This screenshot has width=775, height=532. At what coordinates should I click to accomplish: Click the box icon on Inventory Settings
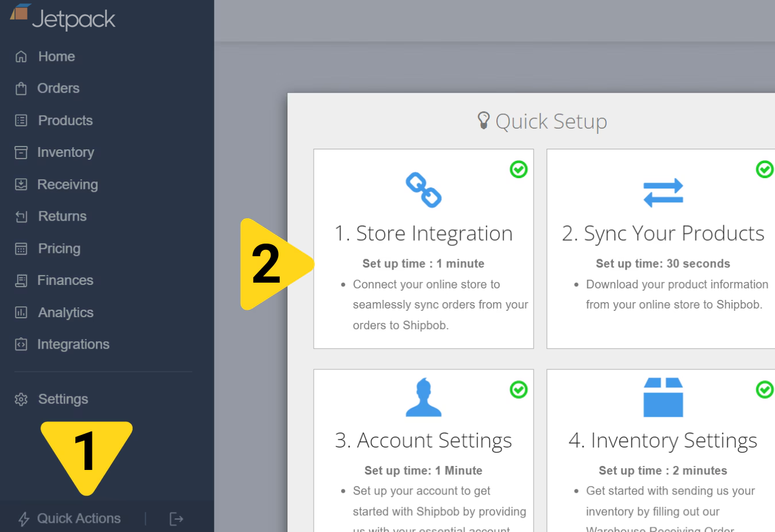pos(662,396)
